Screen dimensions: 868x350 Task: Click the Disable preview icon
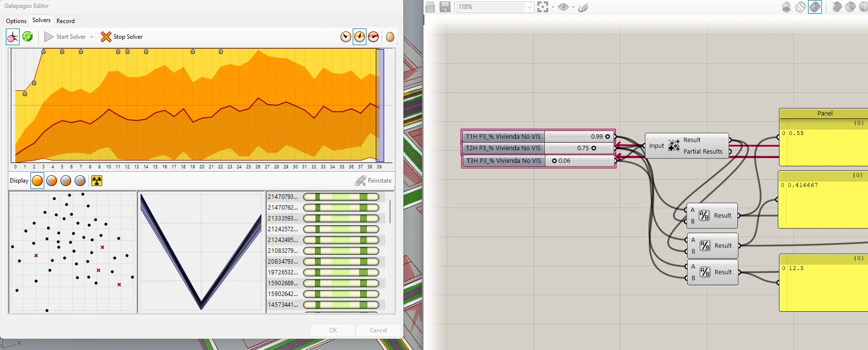786,7
